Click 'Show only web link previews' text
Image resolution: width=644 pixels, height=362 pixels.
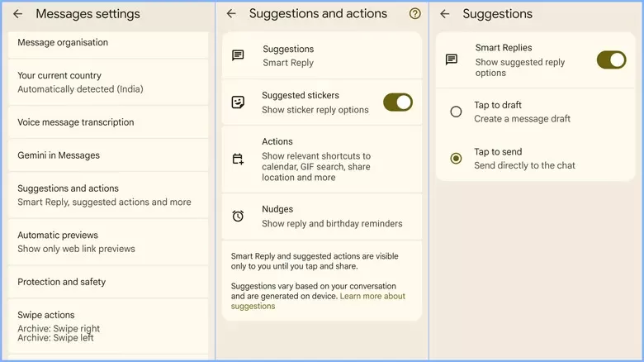(x=77, y=249)
